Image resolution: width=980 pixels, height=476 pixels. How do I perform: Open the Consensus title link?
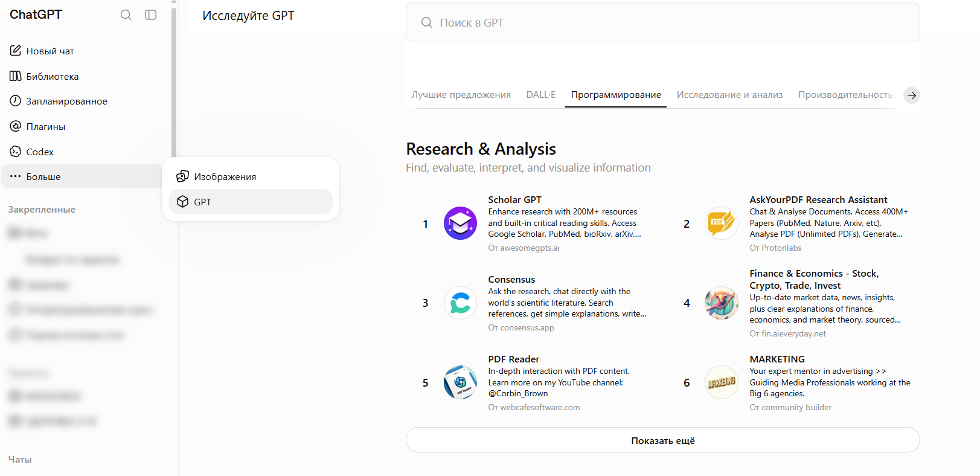511,280
